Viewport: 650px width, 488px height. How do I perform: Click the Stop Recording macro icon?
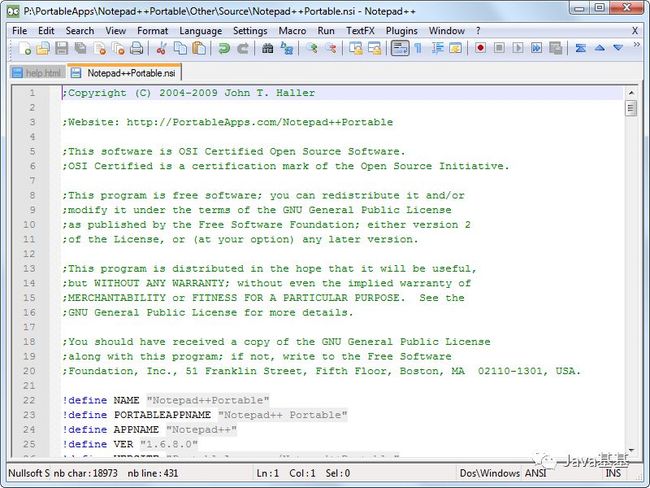click(499, 48)
